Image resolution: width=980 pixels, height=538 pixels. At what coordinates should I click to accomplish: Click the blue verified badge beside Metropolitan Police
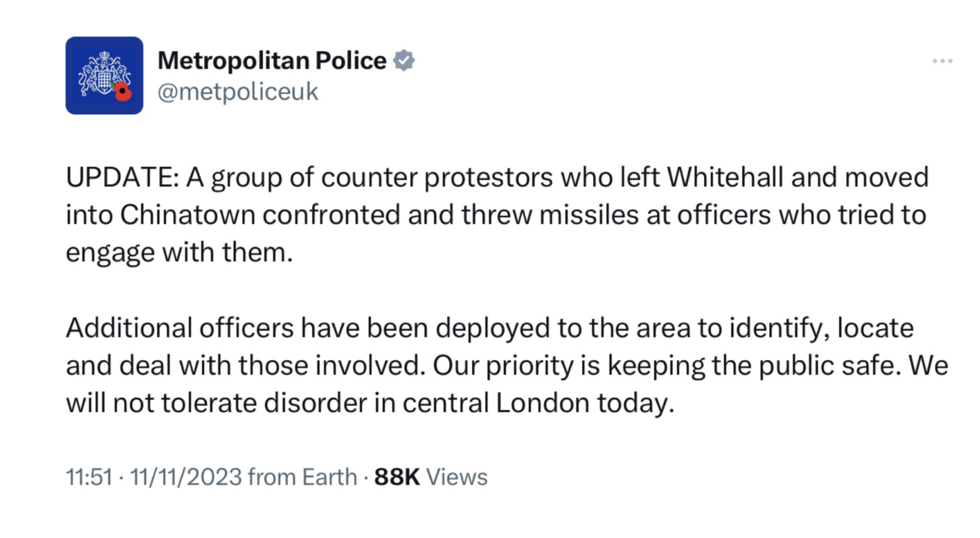click(404, 59)
